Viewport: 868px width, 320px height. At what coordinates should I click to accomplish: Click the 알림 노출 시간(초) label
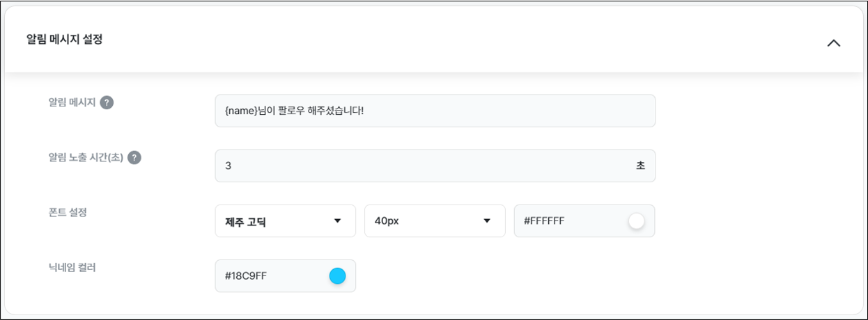[x=86, y=157]
